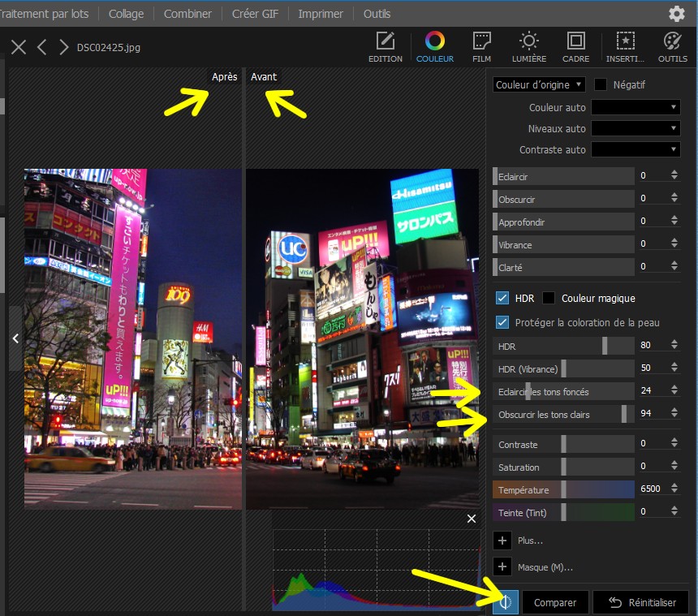Click the Obscurcir slider
This screenshot has width=698, height=616.
coord(563,199)
